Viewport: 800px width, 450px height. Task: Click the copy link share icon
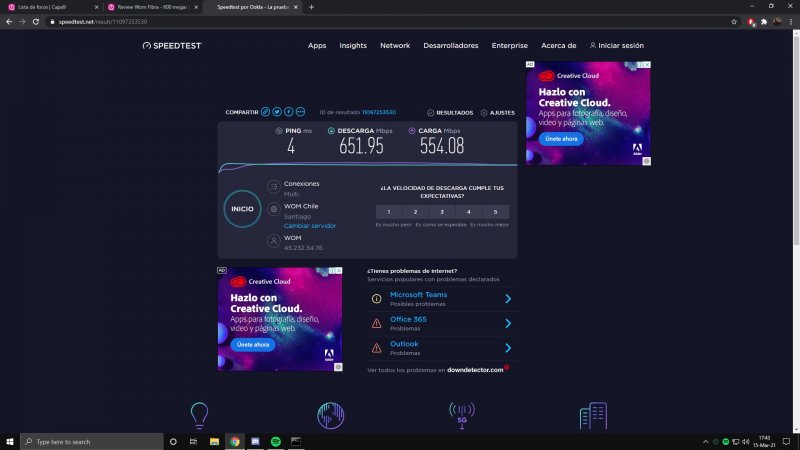coord(266,112)
